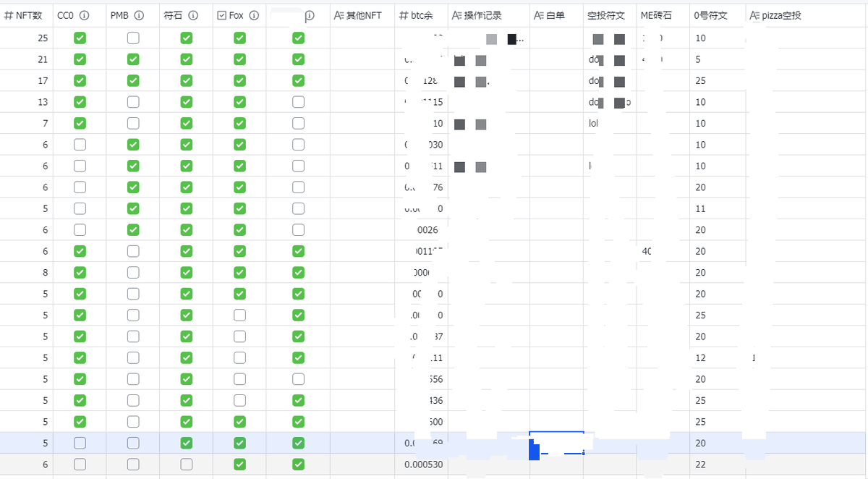Click the 0号符文 cell showing 22

(x=718, y=464)
